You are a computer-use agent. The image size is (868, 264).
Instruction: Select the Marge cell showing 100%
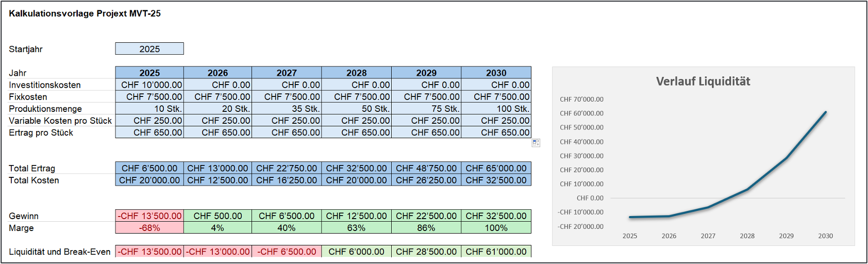pyautogui.click(x=496, y=228)
